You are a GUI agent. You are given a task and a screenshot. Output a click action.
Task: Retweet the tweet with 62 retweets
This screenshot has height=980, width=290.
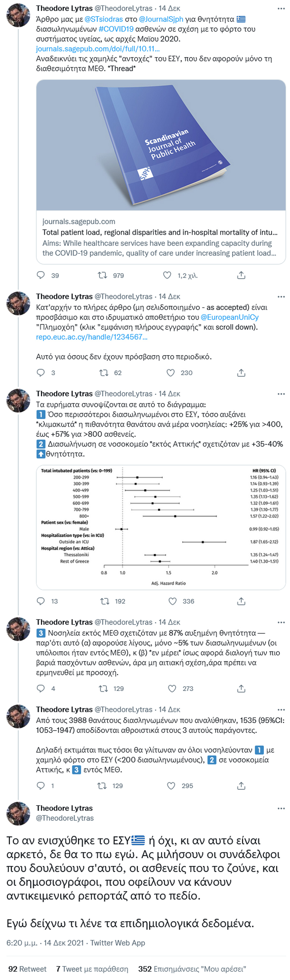click(104, 373)
